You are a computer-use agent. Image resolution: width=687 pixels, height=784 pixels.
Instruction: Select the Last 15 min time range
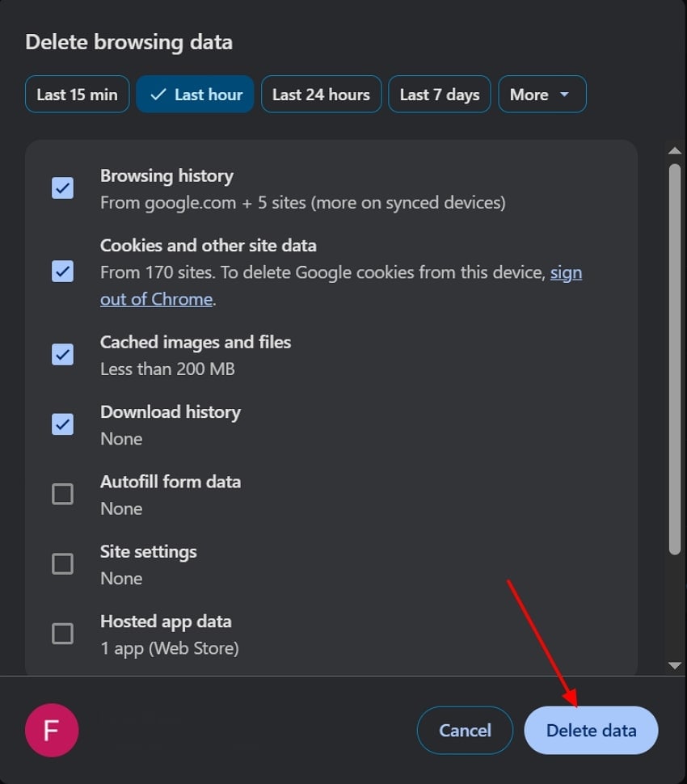tap(77, 94)
